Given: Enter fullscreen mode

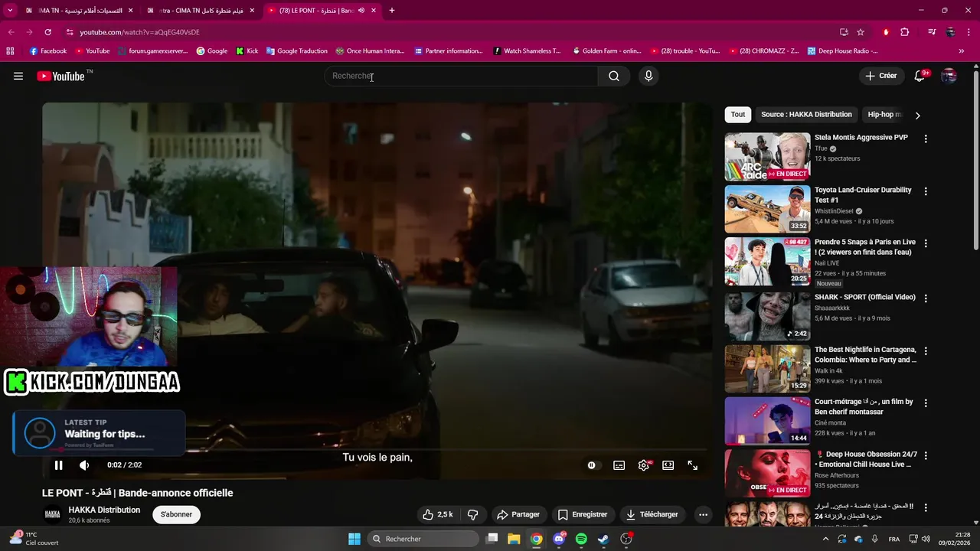Looking at the screenshot, I should click(693, 465).
